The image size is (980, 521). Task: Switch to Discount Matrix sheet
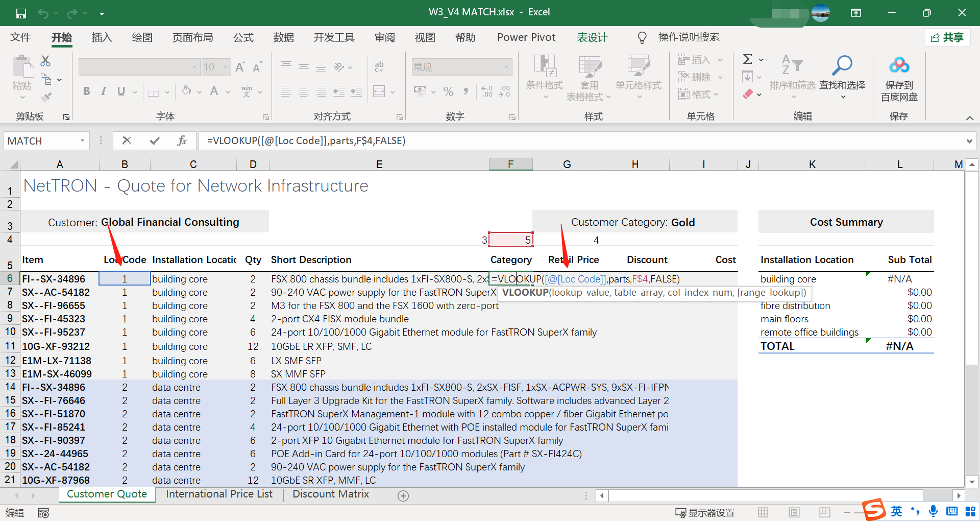tap(331, 494)
